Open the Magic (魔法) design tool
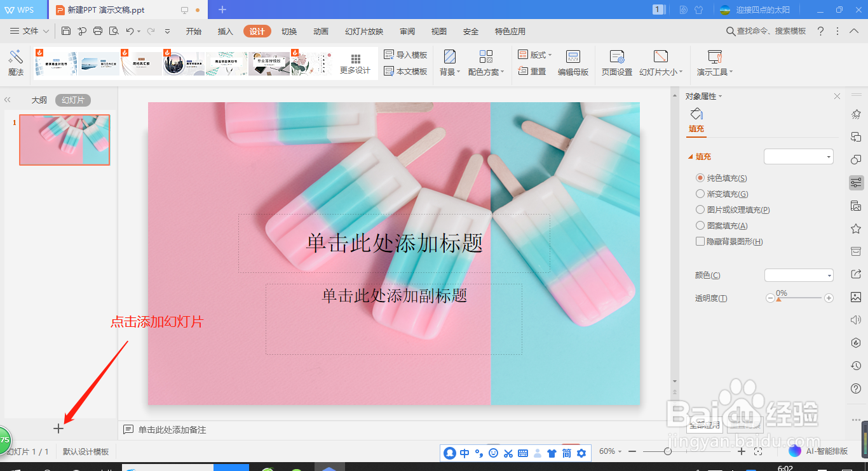Viewport: 868px width, 471px height. coord(16,63)
